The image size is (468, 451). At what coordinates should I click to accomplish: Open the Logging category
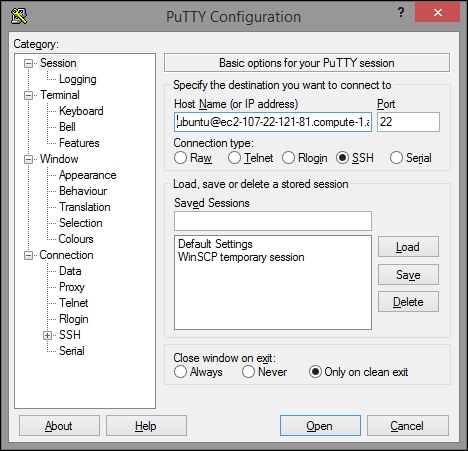click(78, 79)
